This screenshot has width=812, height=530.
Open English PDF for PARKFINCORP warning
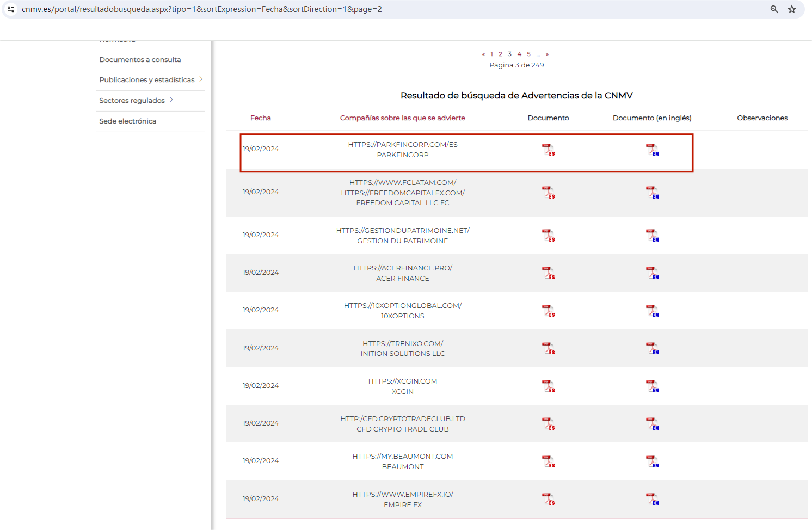(652, 150)
